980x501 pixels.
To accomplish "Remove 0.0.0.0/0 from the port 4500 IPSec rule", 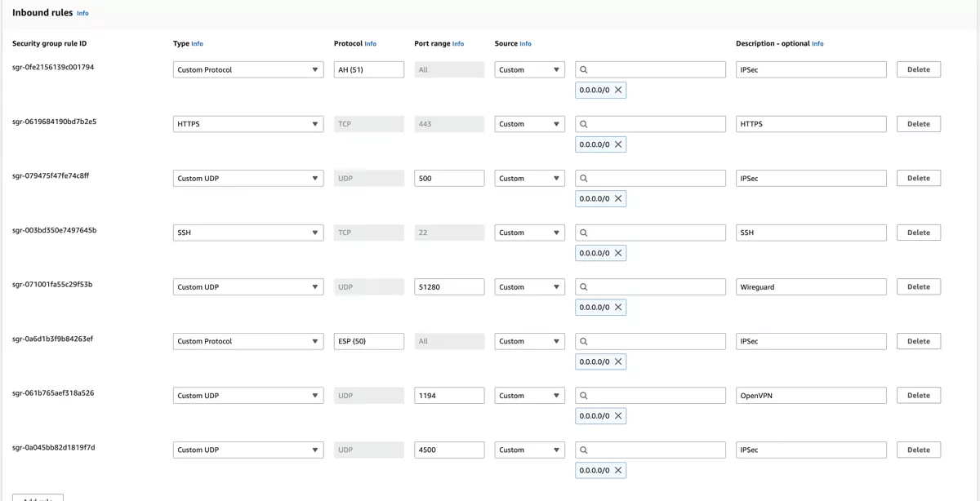I will [x=618, y=470].
